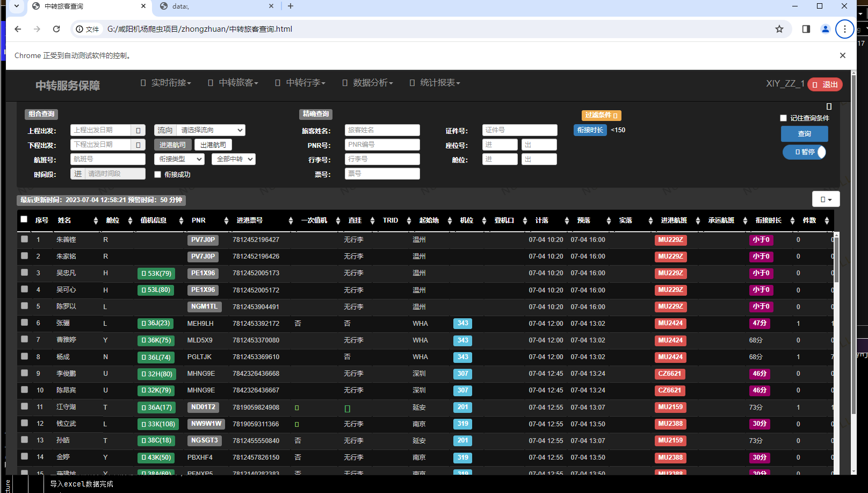Click the 证件号 input field
Image resolution: width=868 pixels, height=493 pixels.
coord(520,130)
